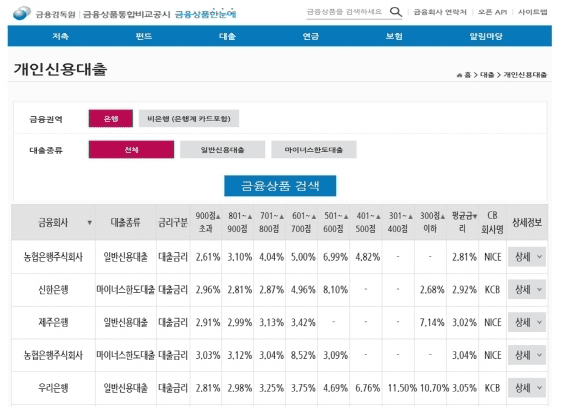Open the 오픈 API link
This screenshot has height=412, width=561.
coord(492,12)
